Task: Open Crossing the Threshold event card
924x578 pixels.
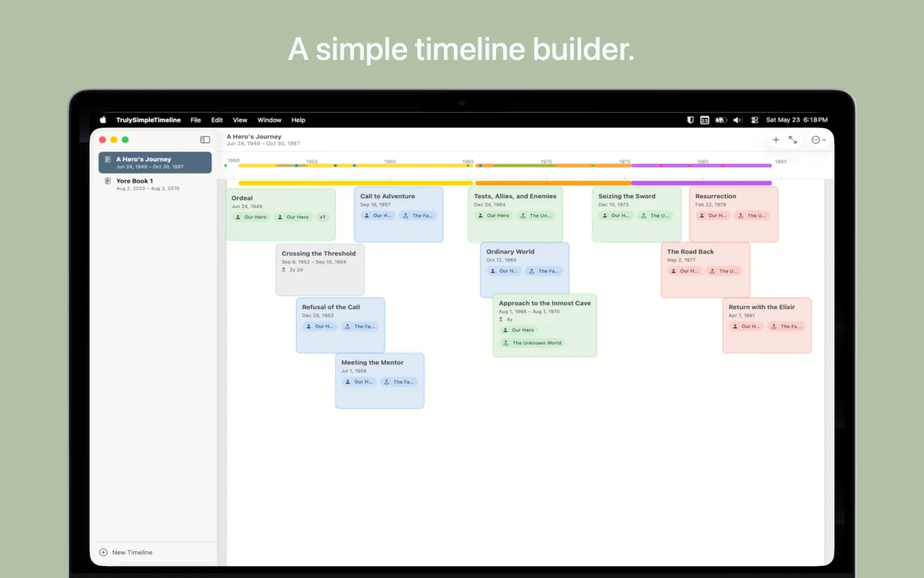Action: pos(320,269)
